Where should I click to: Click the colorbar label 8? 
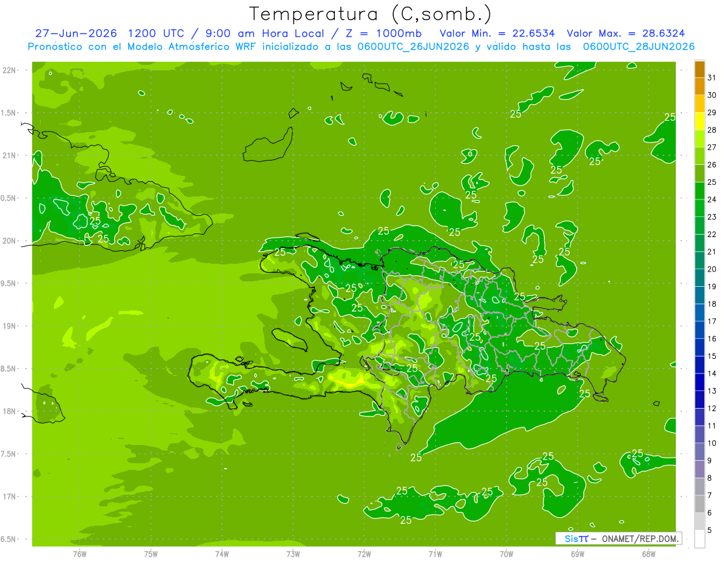(x=710, y=478)
